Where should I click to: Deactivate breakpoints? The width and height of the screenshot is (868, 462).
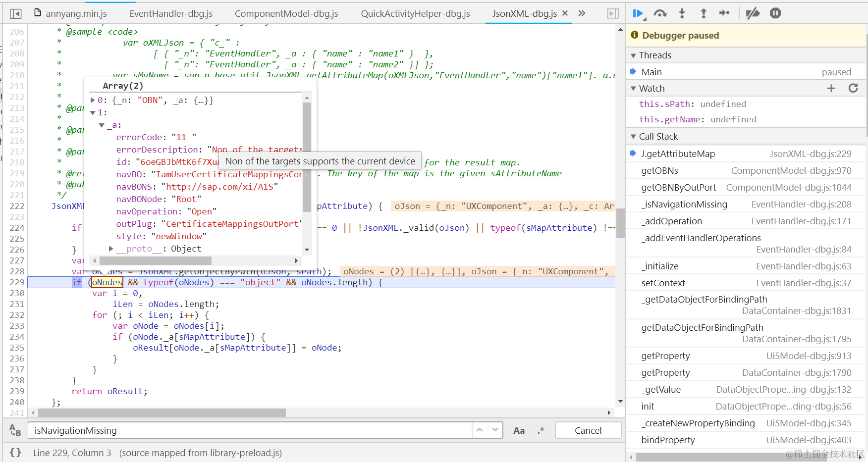(x=753, y=13)
